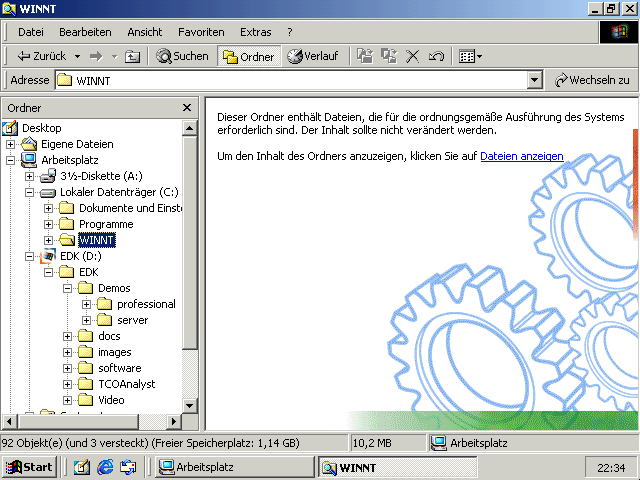Expand the Video folder node

[x=68, y=400]
